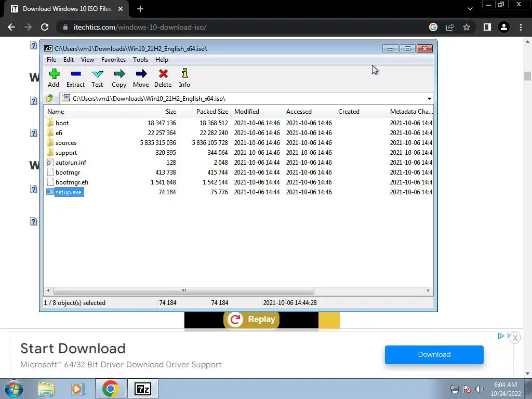Open the Chrome profile icon

coord(504,27)
